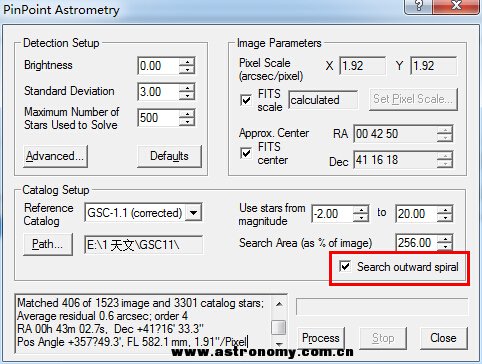This screenshot has height=364, width=482.
Task: Increase maximum stars using the up arrow
Action: [187, 113]
